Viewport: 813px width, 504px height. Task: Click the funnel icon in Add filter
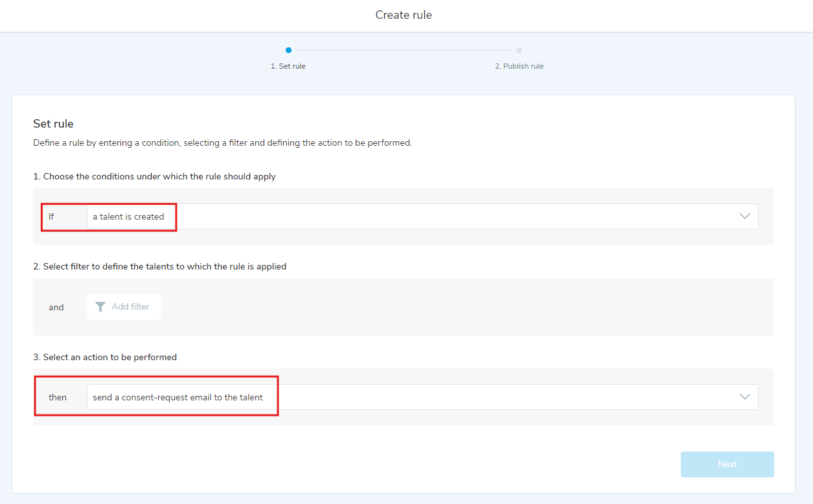point(100,307)
